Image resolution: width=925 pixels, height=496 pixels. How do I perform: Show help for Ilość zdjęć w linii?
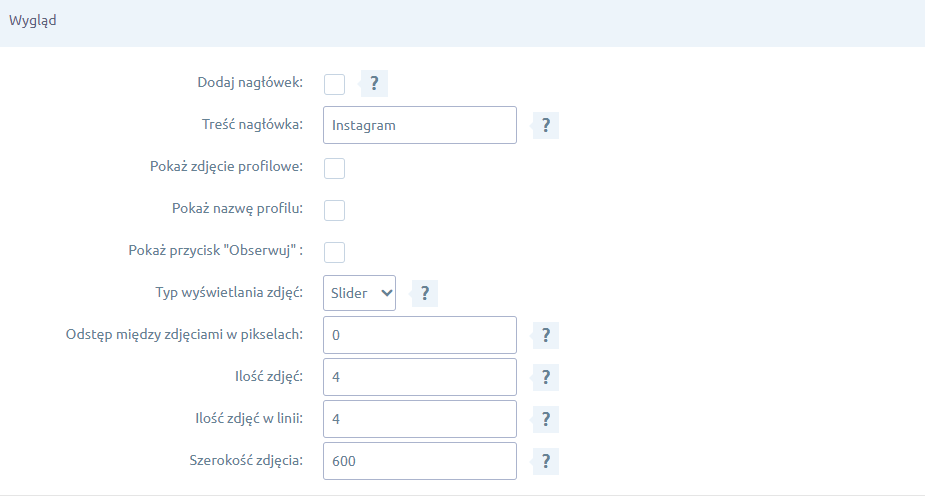[545, 419]
